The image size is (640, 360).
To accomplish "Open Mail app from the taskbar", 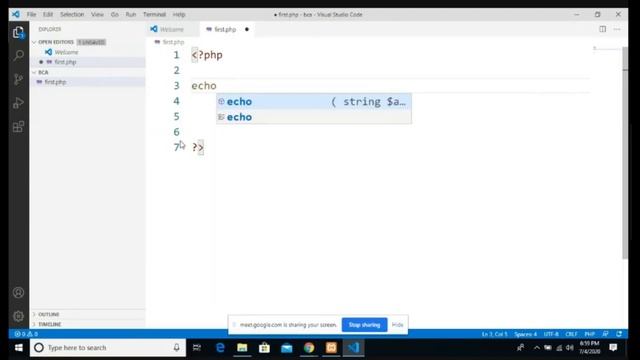I will tap(287, 348).
